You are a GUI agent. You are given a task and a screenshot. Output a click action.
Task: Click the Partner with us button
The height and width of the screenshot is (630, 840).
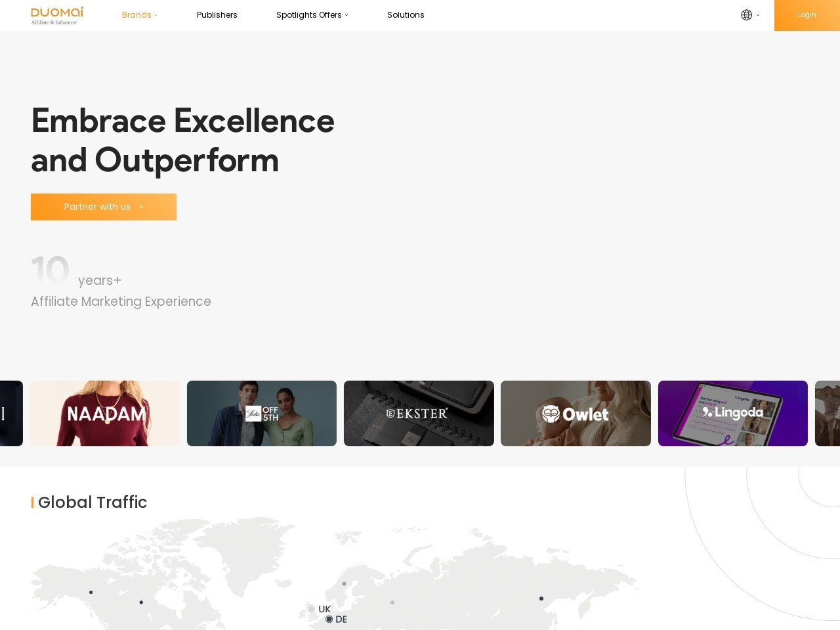[x=104, y=207]
